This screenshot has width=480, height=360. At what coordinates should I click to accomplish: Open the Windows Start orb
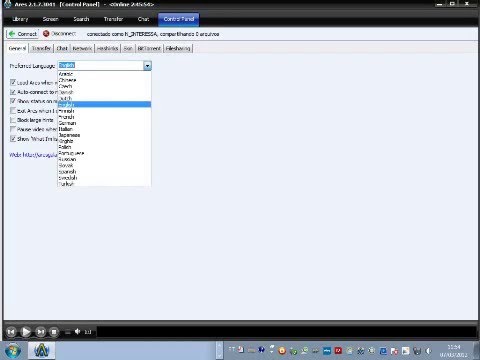pyautogui.click(x=13, y=351)
